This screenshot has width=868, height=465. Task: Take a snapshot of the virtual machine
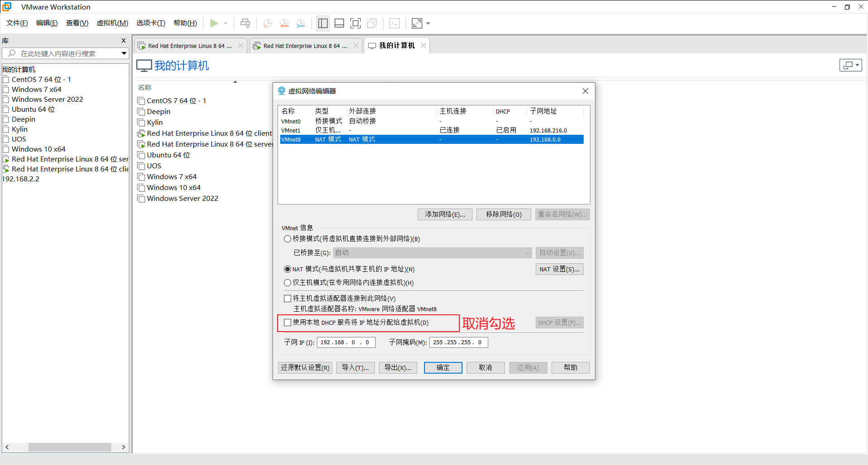point(268,23)
